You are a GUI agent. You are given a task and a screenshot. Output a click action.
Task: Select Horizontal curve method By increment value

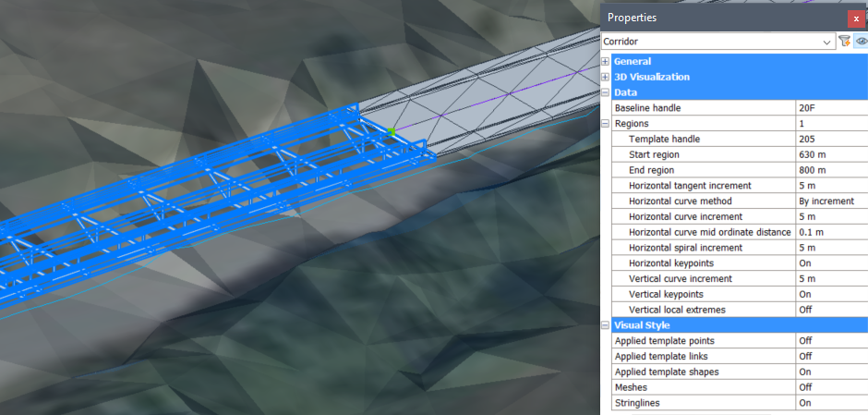coord(831,201)
